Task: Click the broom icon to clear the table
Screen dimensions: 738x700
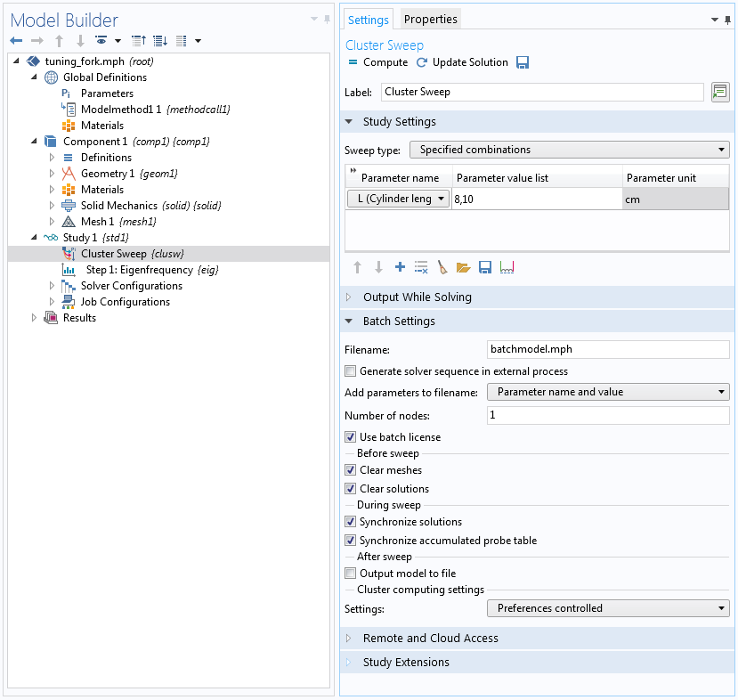Action: [x=442, y=267]
